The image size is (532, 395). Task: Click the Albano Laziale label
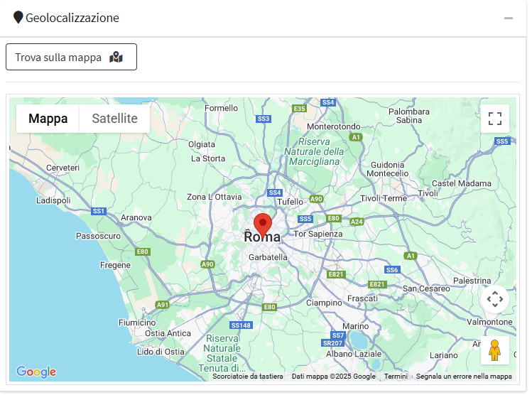(x=354, y=354)
